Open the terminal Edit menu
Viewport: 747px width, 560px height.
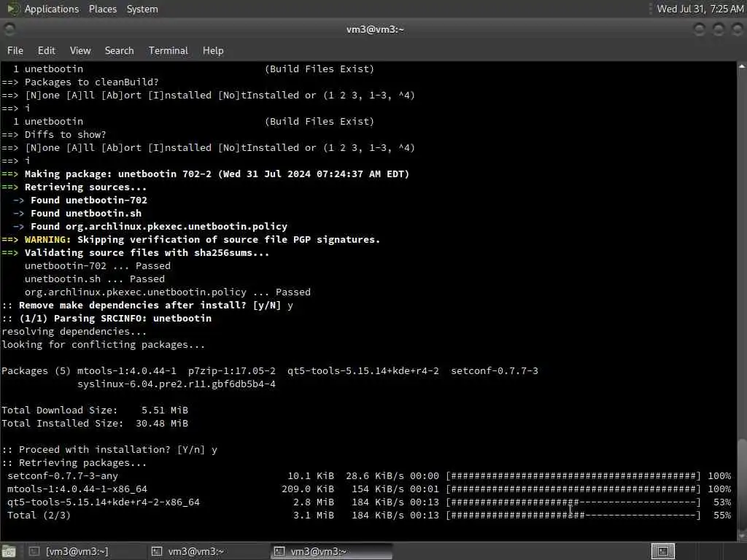[x=46, y=50]
